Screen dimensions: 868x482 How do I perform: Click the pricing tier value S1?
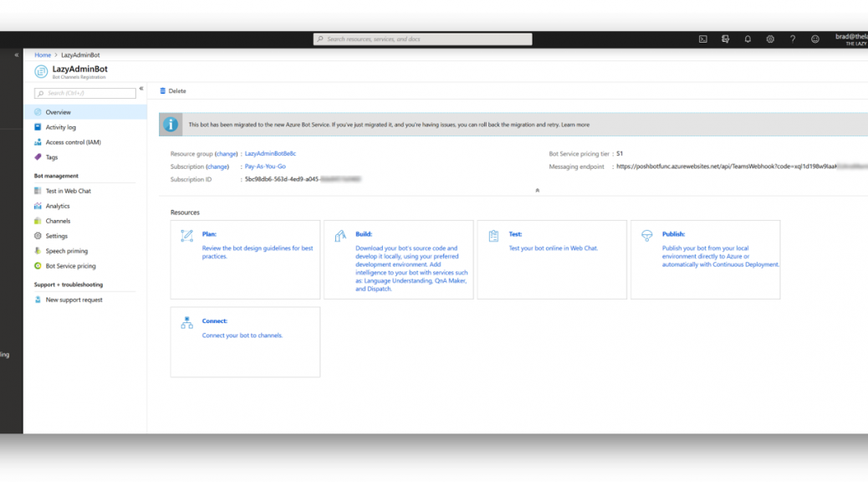click(620, 153)
